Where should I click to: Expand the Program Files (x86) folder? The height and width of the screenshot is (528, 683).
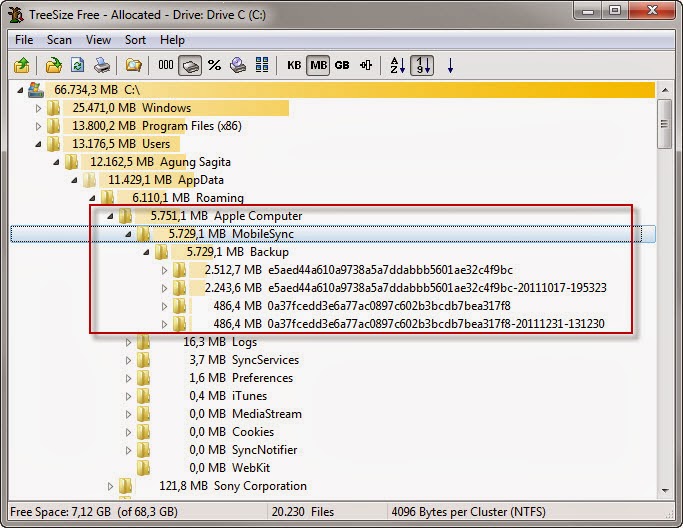(38, 126)
